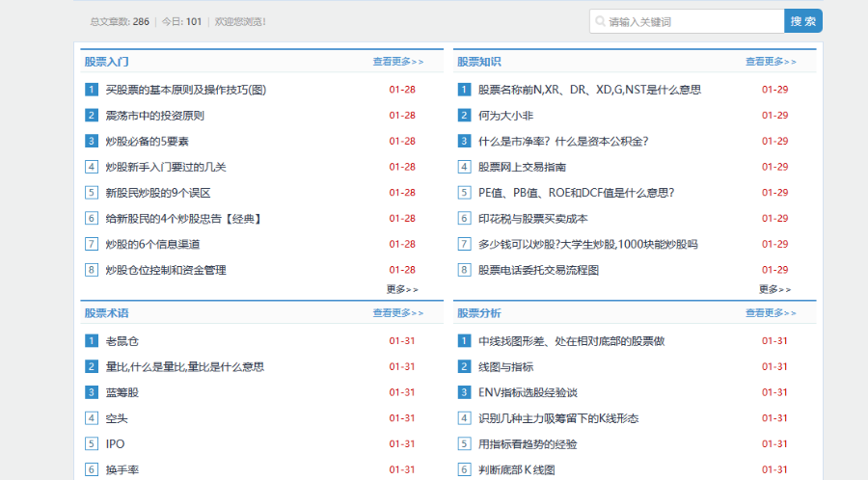The height and width of the screenshot is (480, 868).
Task: Click rank badge 3 beside 什么是市净率
Action: click(x=464, y=141)
